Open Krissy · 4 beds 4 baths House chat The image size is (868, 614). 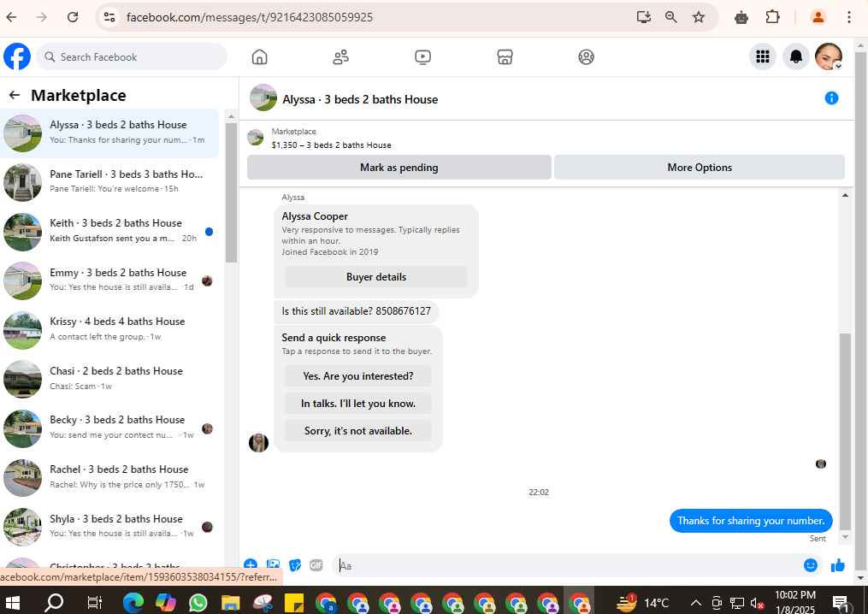pos(109,330)
